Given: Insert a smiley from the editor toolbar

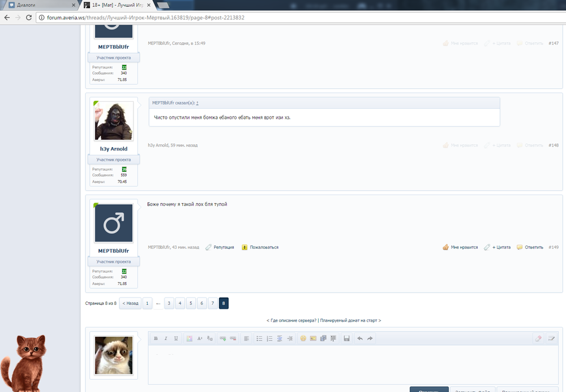Looking at the screenshot, I should pos(303,338).
